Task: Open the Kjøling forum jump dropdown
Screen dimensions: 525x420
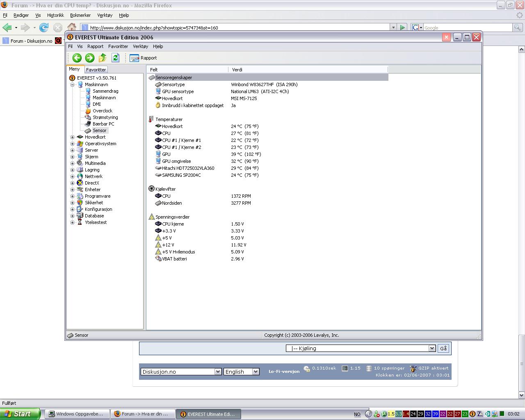Action: 361,348
